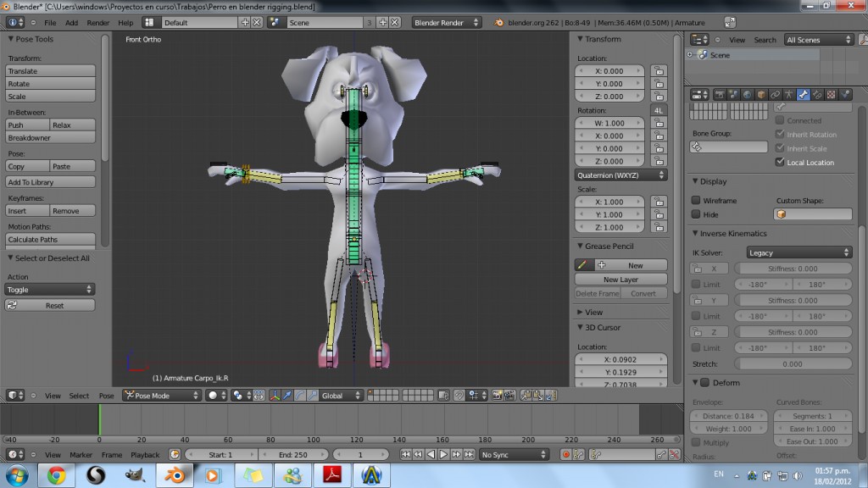Click the New Layer grease pencil button

620,278
